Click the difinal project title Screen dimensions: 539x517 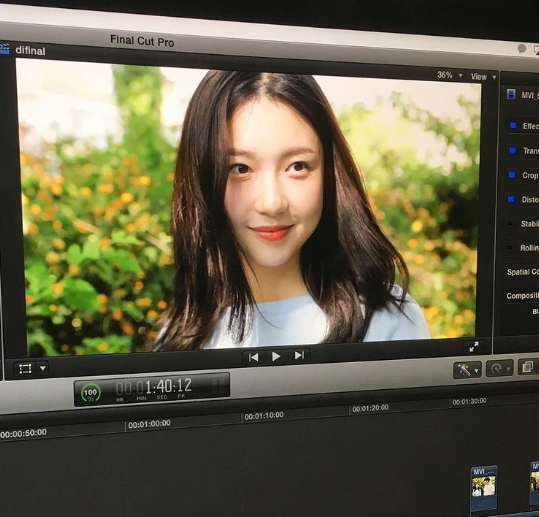pos(30,51)
